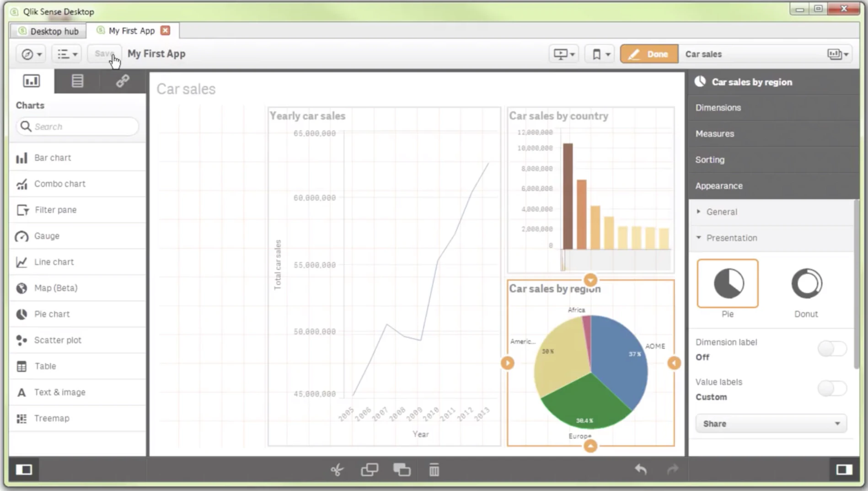The height and width of the screenshot is (491, 868).
Task: Undo the last change
Action: point(640,469)
